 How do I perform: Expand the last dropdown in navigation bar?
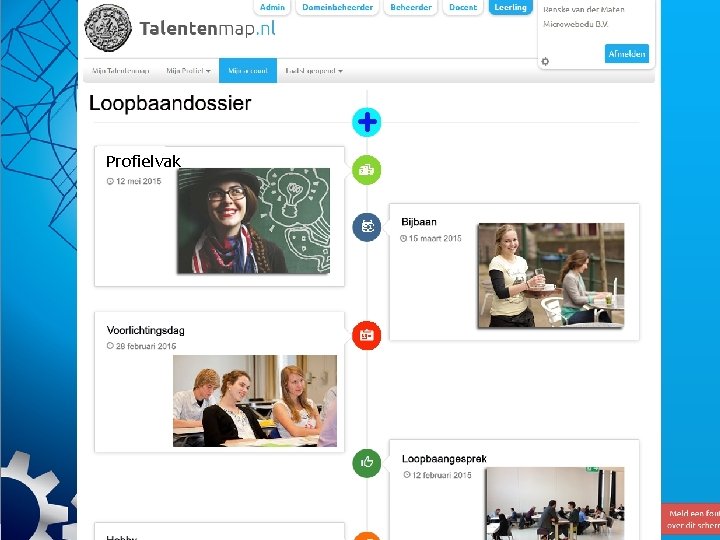click(x=314, y=71)
